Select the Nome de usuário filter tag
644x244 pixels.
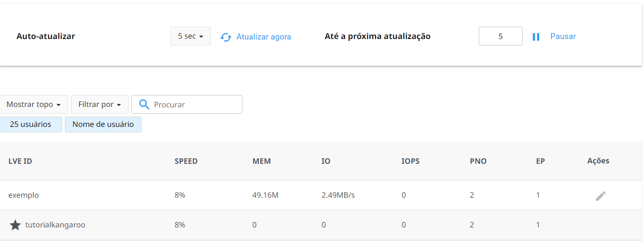point(103,124)
